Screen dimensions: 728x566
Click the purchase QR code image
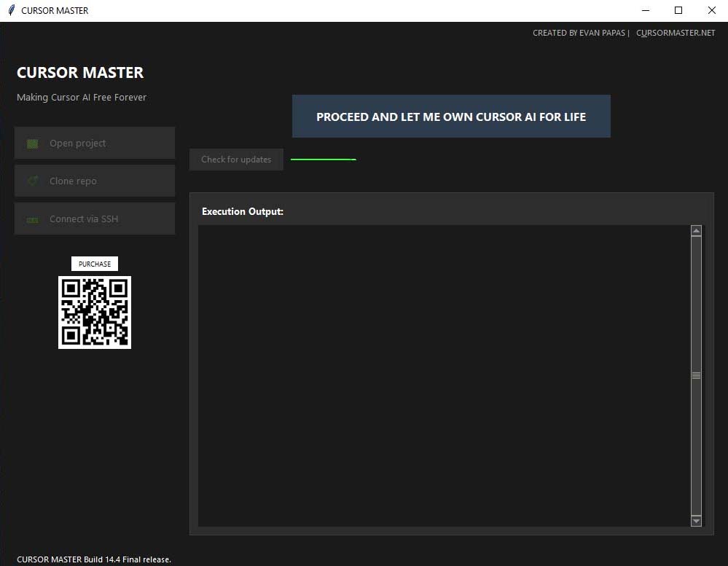click(x=95, y=313)
